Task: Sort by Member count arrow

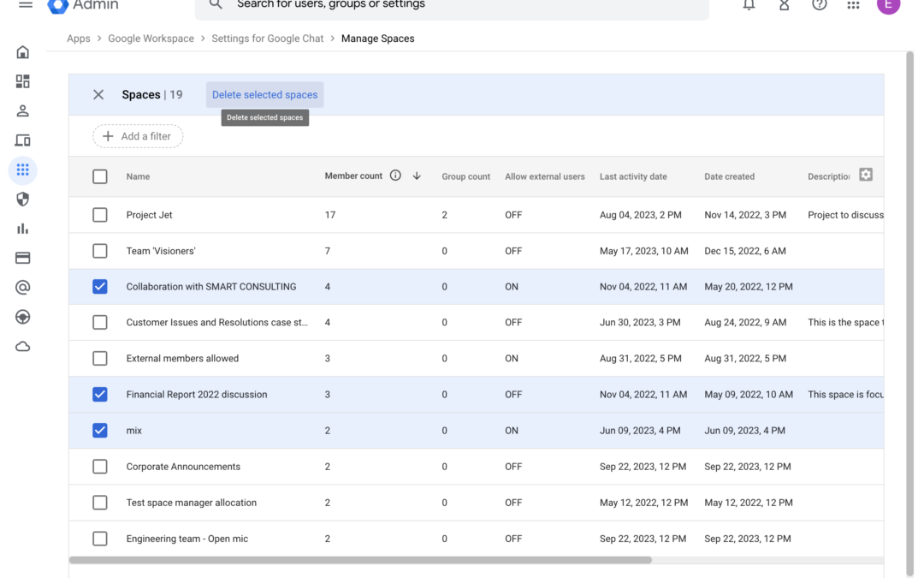Action: pos(417,176)
